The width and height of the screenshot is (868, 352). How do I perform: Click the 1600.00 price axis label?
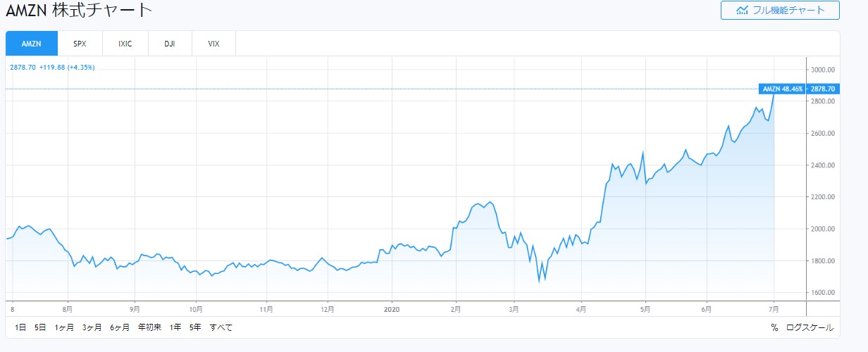(x=823, y=293)
